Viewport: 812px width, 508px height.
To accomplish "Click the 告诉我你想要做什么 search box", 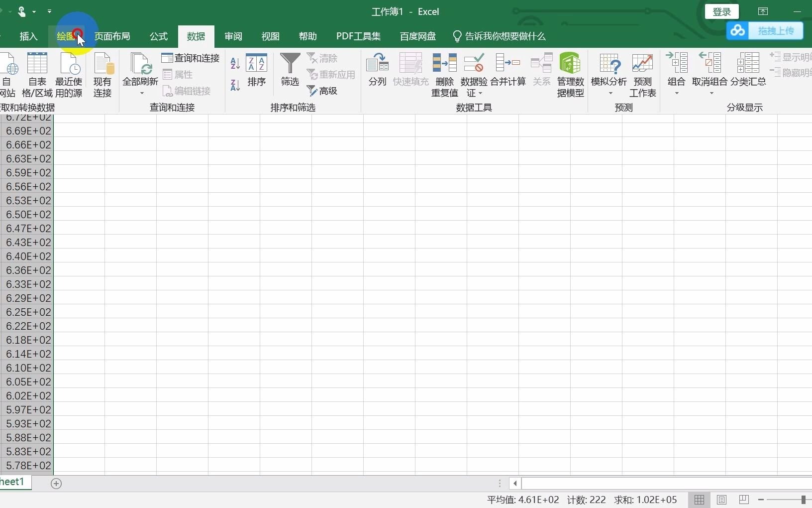I will [x=500, y=36].
